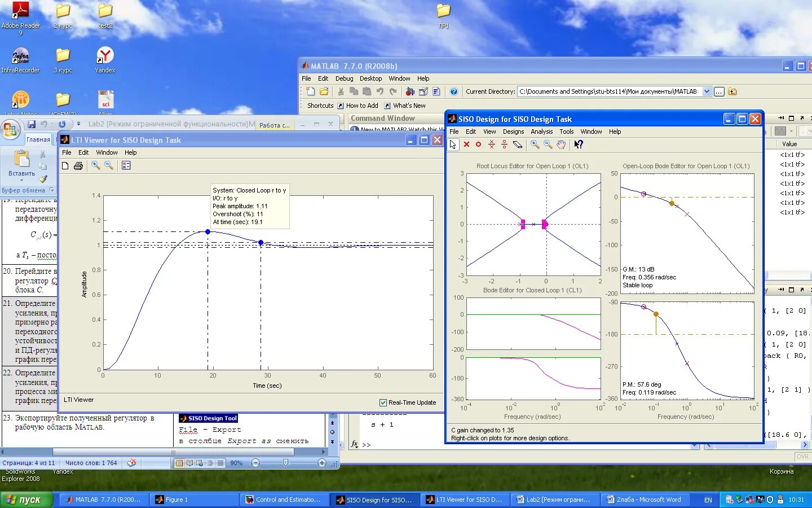Open Designs menu in SISO Design
The height and width of the screenshot is (508, 812).
point(513,132)
